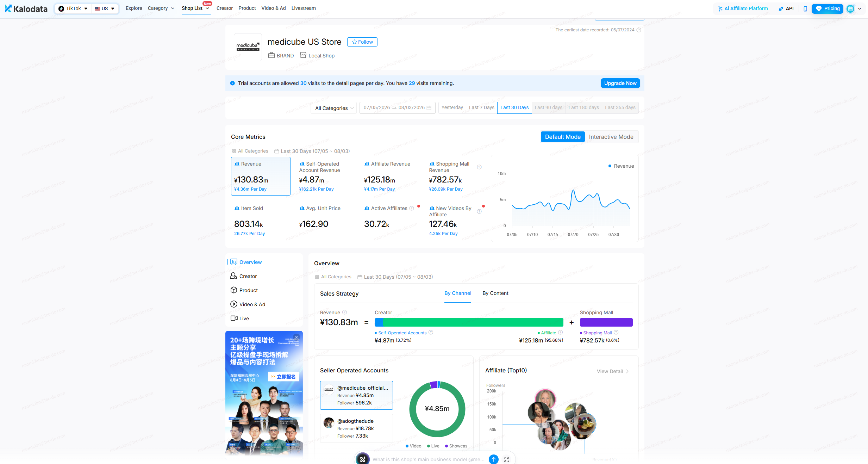
Task: Click the registration button on banner
Action: pyautogui.click(x=283, y=377)
